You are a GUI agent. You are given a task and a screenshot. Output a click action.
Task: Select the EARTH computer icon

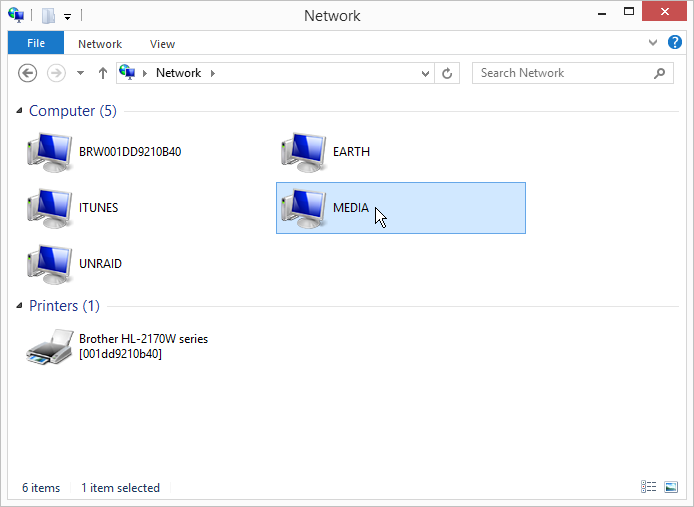[304, 152]
